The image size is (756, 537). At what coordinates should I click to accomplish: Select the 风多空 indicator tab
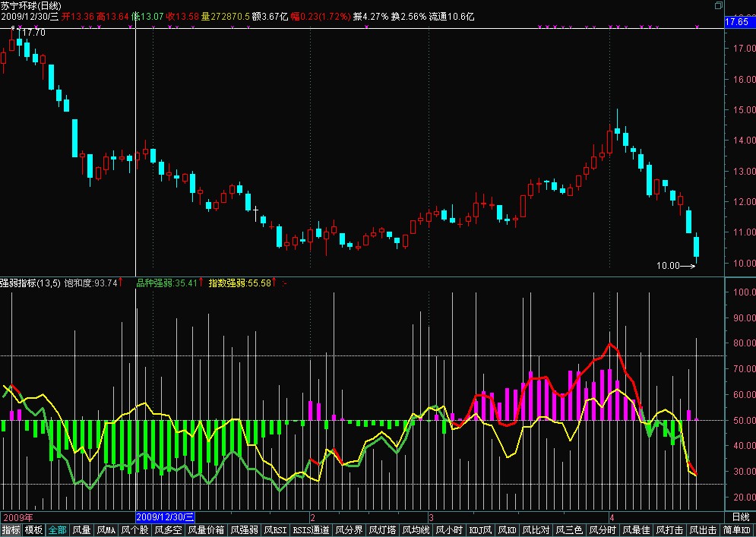(x=168, y=530)
